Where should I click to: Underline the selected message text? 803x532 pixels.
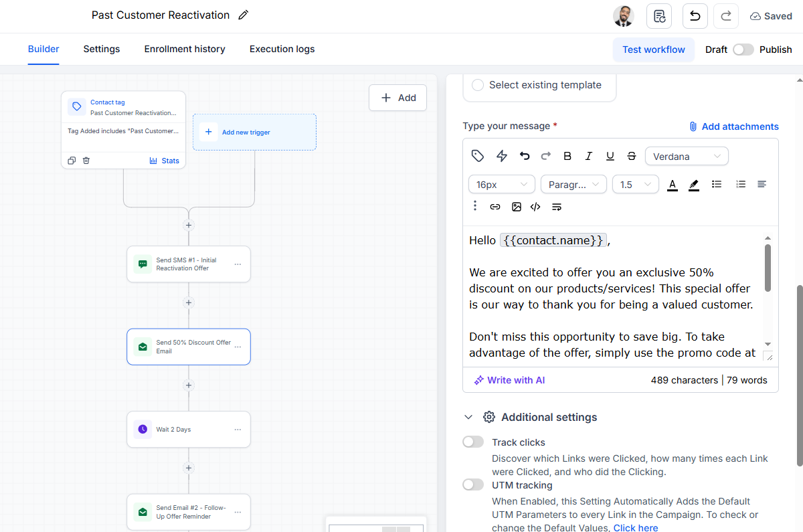click(610, 156)
